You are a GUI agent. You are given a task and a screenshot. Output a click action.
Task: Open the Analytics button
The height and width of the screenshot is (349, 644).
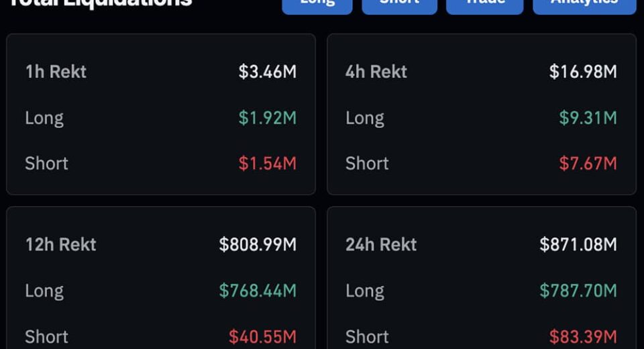tap(584, 4)
